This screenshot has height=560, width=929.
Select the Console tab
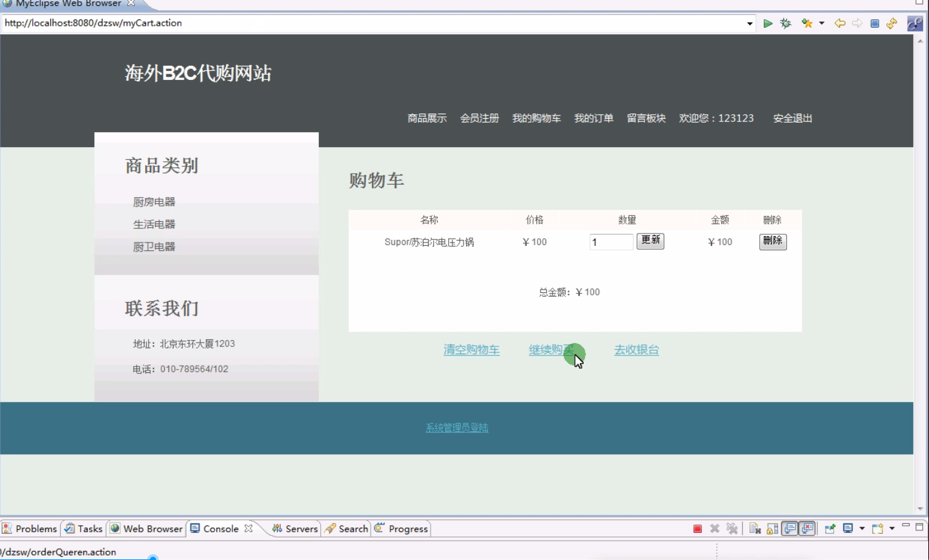click(214, 528)
